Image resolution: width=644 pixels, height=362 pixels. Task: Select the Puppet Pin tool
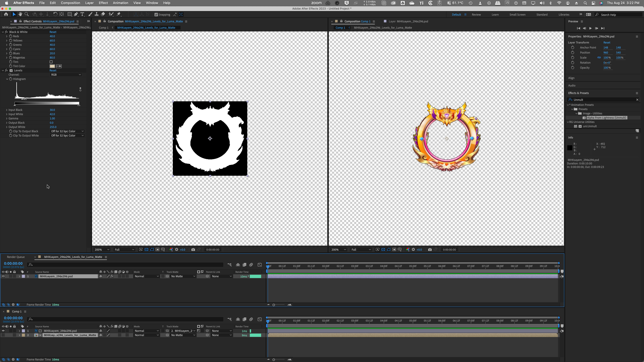coord(119,14)
